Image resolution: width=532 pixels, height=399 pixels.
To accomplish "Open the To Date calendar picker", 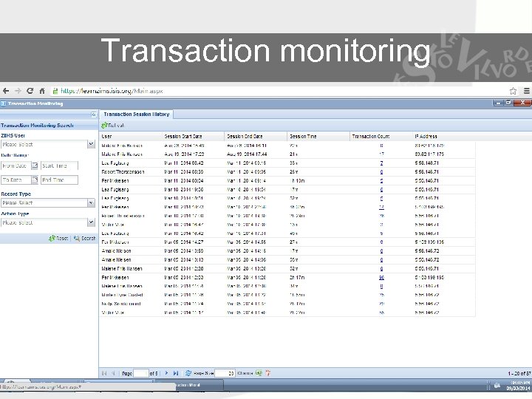I will tap(35, 180).
